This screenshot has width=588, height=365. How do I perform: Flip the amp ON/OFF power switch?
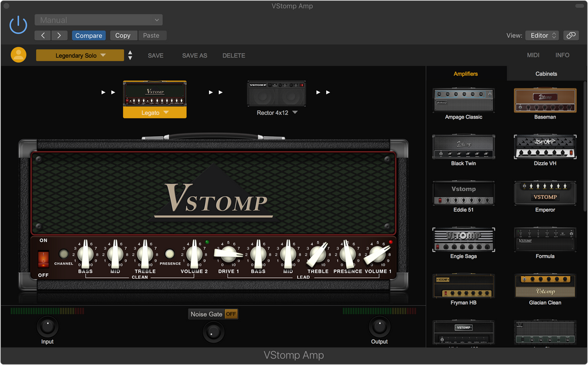pos(43,258)
